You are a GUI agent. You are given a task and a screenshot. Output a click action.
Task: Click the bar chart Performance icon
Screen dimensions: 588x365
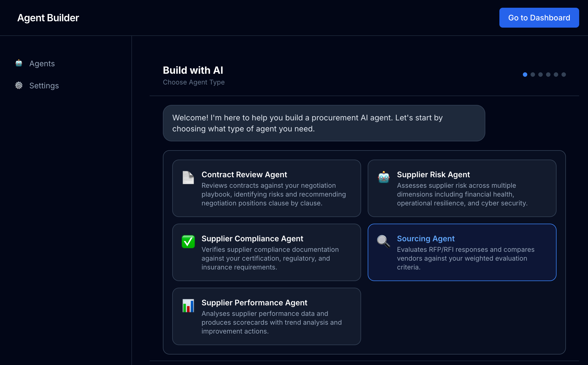[x=188, y=306]
